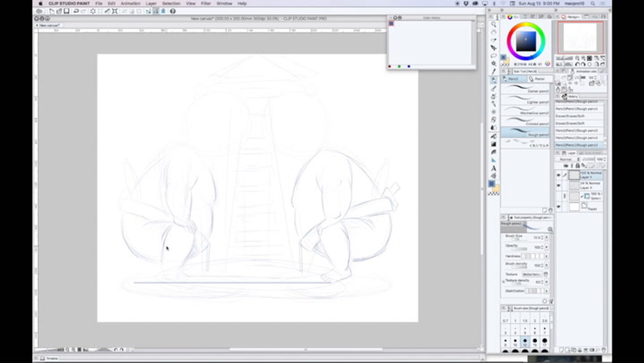Select the transparent color checker swatch
644x363 pixels.
click(493, 194)
